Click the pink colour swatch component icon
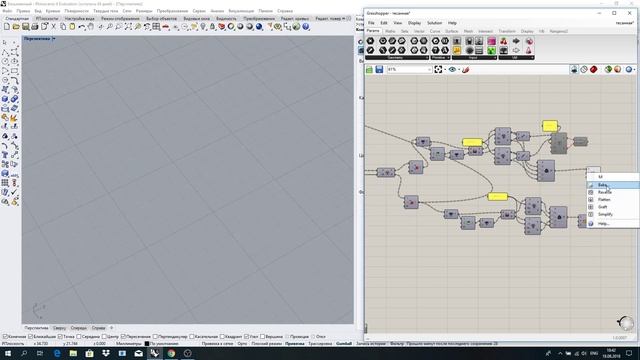 491,41
